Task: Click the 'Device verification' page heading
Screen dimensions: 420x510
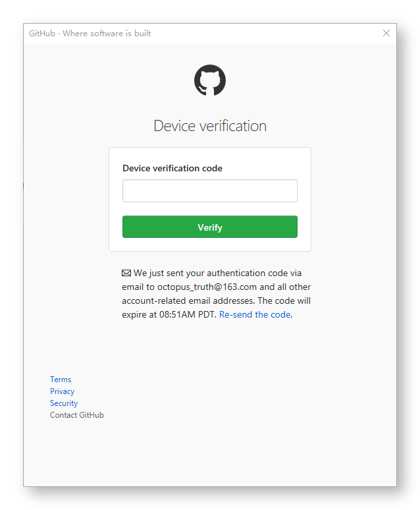Action: click(x=210, y=126)
